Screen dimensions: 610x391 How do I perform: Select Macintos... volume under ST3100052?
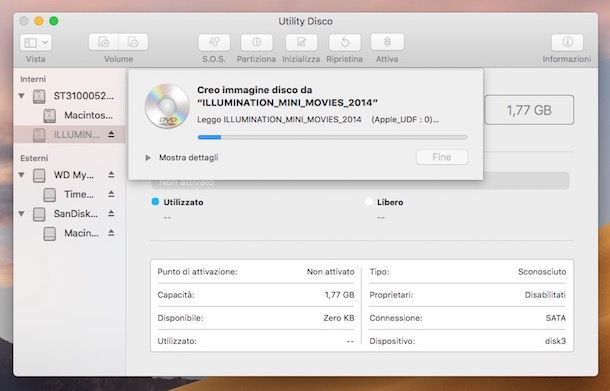(69, 115)
